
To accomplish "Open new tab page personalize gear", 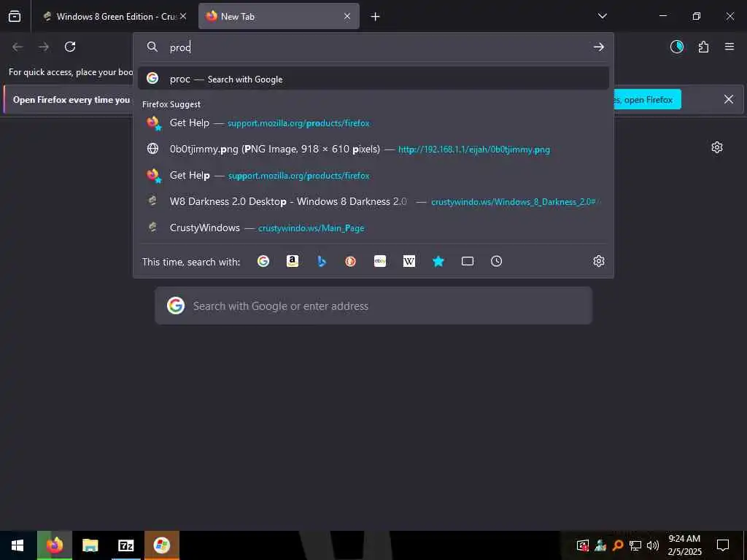I will click(717, 147).
